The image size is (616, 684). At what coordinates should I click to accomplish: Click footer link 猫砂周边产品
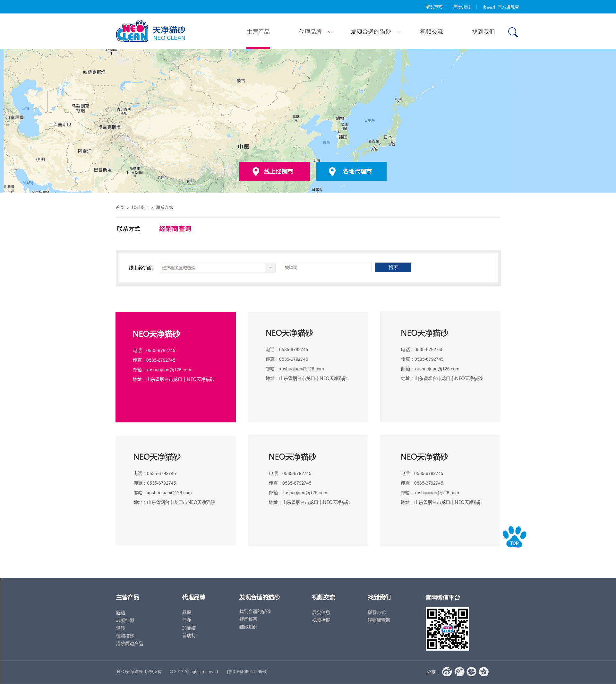coord(129,644)
